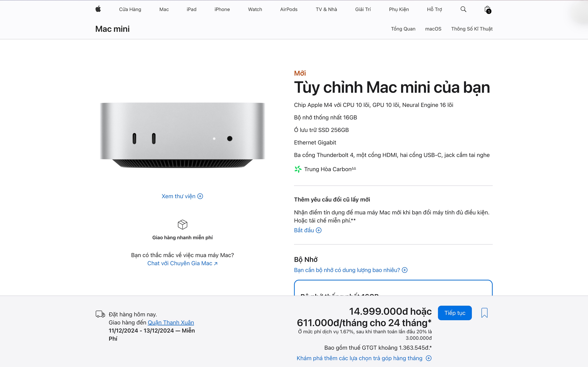Screen dimensions: 588x367
Task: Switch to the macOS tab
Action: [433, 29]
